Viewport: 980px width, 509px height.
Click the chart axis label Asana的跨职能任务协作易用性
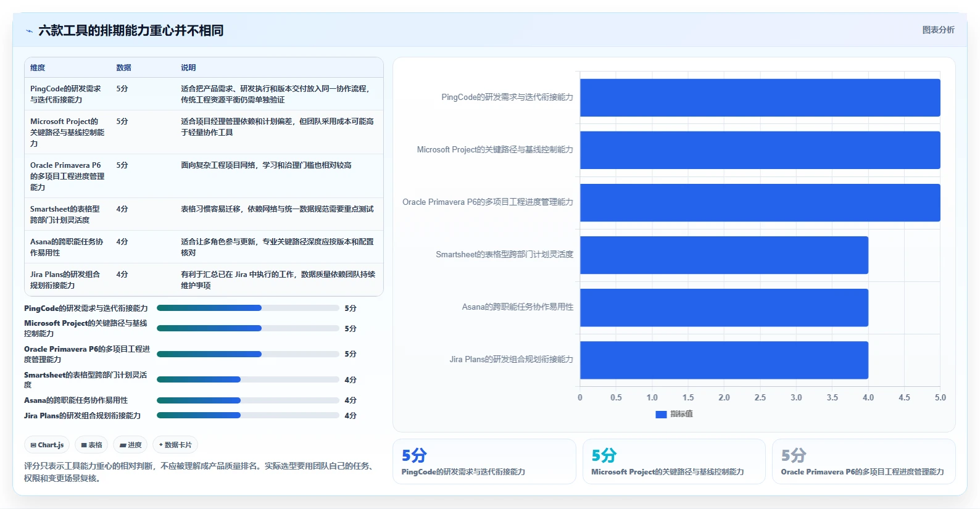[x=518, y=307]
